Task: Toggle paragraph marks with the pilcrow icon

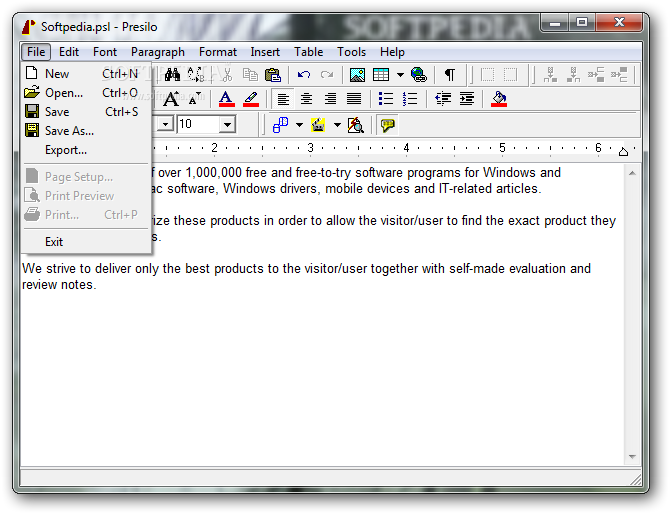Action: coord(450,75)
